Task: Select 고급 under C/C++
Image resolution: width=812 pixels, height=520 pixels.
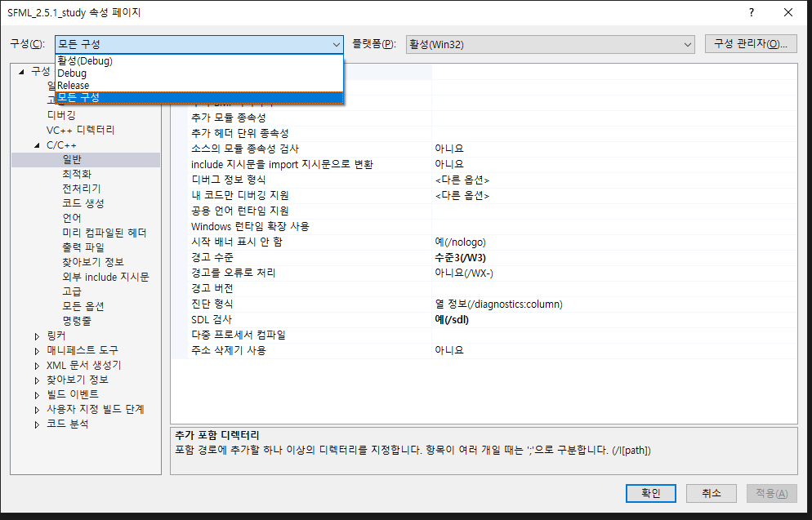Action: (x=72, y=291)
